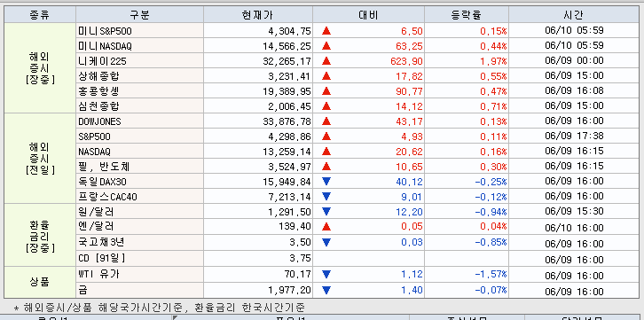
Task: Click the blue down arrow for WTI 유가
Action: 326,274
